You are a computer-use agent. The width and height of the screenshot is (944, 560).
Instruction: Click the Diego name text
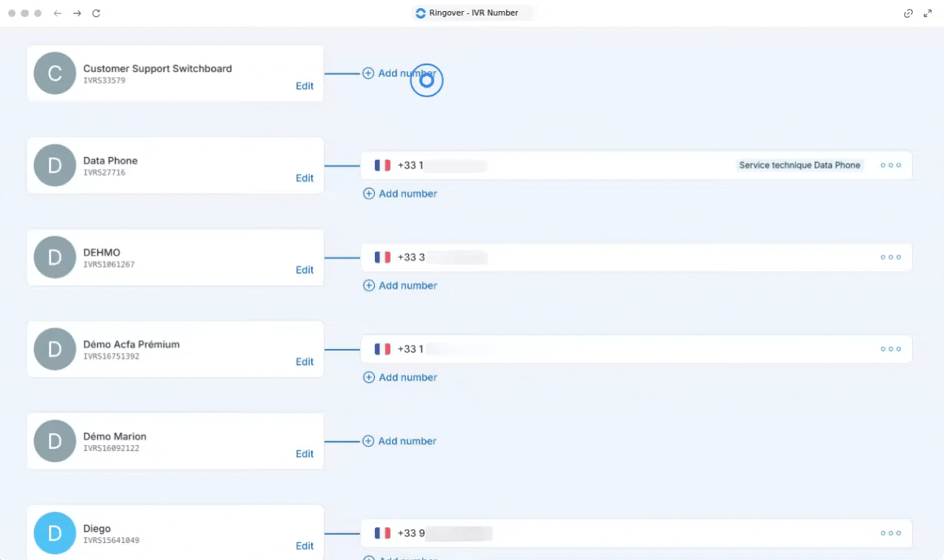click(97, 529)
